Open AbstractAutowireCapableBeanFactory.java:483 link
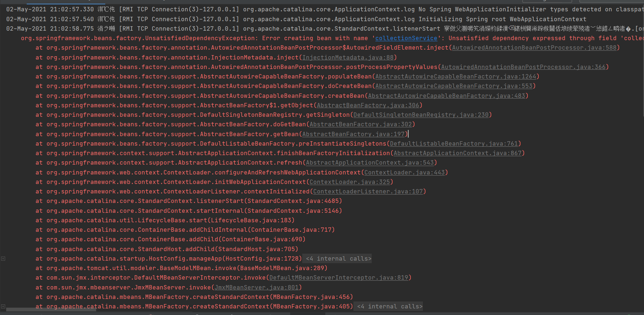 pyautogui.click(x=446, y=96)
